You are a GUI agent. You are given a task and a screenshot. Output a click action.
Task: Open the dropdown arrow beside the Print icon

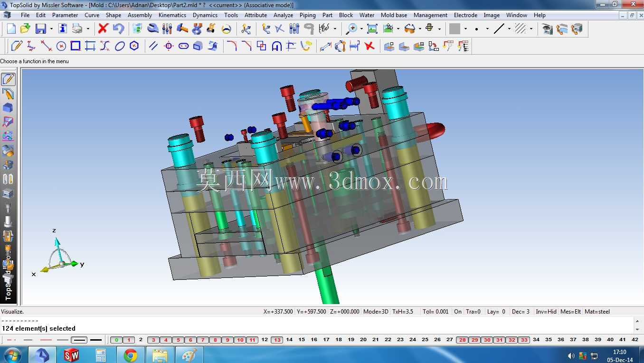tap(87, 29)
